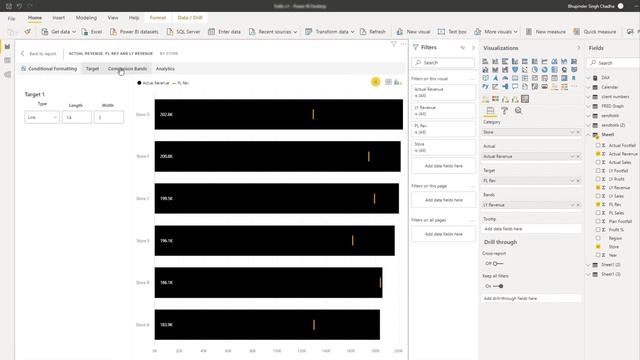Screen dimensions: 640x360
Task: Expand the Calendar table in Fields
Action: point(588,87)
